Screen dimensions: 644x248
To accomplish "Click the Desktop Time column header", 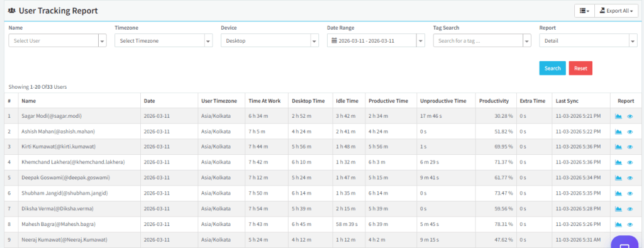I will pos(308,101).
